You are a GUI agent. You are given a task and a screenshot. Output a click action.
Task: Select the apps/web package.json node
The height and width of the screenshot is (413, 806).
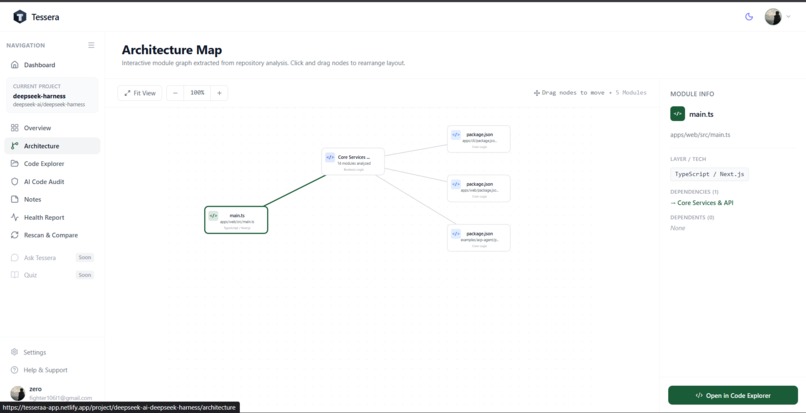479,188
